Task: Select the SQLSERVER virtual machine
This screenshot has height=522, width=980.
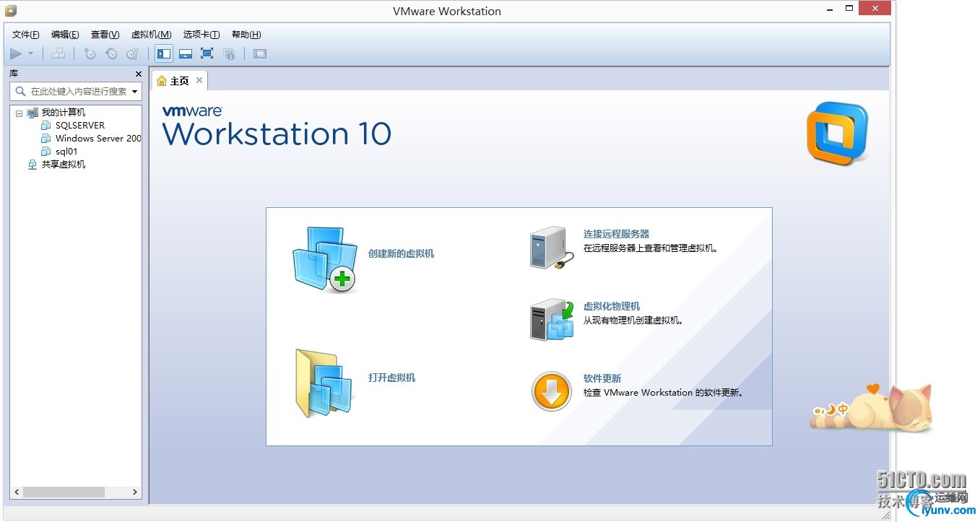Action: click(80, 126)
